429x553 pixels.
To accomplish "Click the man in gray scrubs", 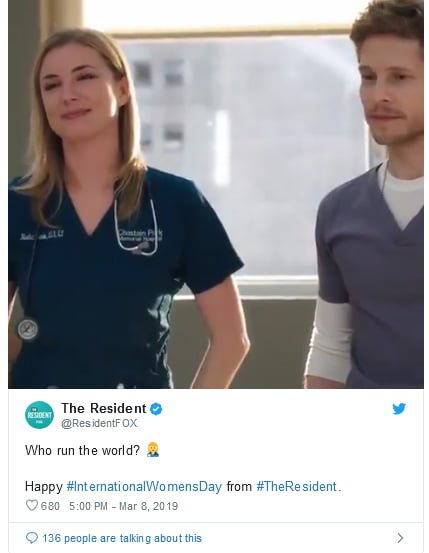I will (x=369, y=198).
